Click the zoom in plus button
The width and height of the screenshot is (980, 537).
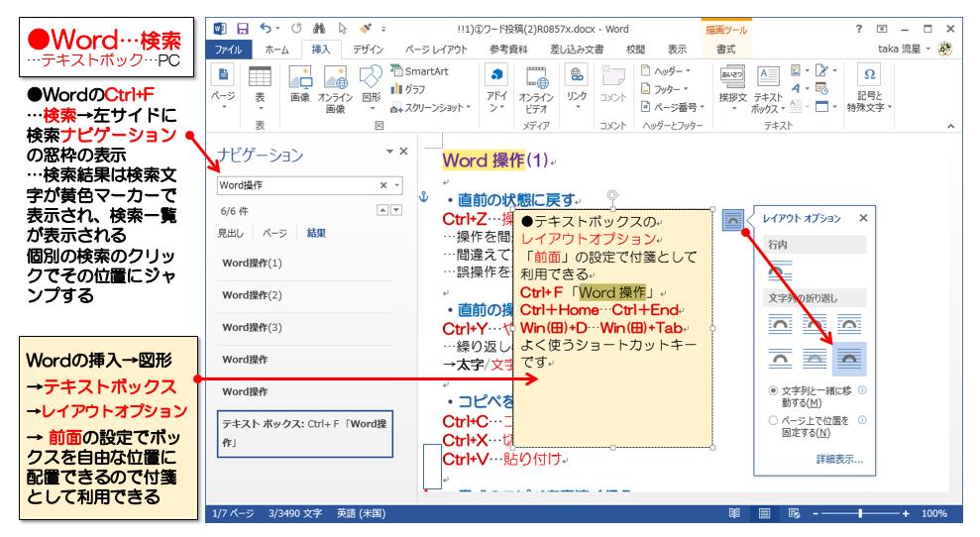(906, 513)
